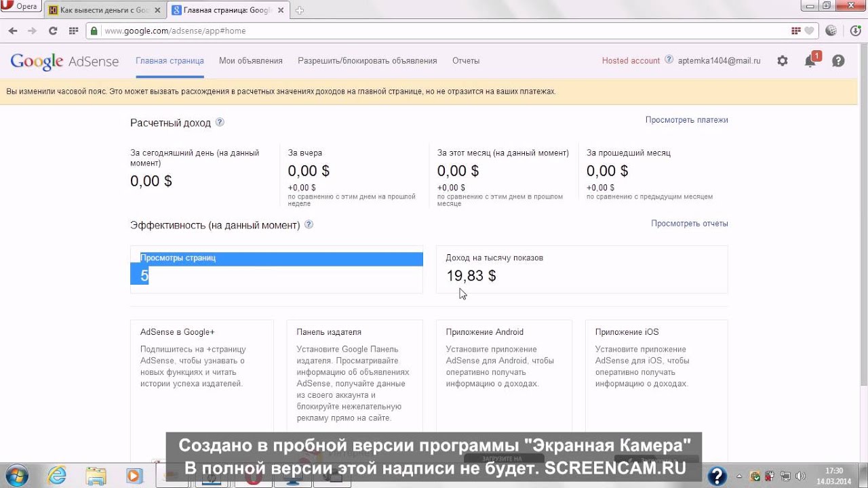Screen dimensions: 868x488
Task: Launch Internet Explorer from the taskbar
Action: [x=58, y=475]
